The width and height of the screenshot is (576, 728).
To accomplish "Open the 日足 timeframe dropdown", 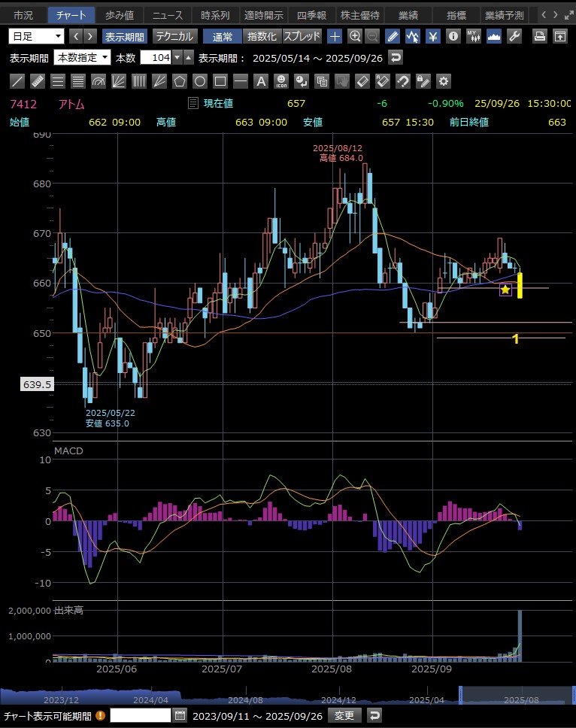I will click(37, 36).
